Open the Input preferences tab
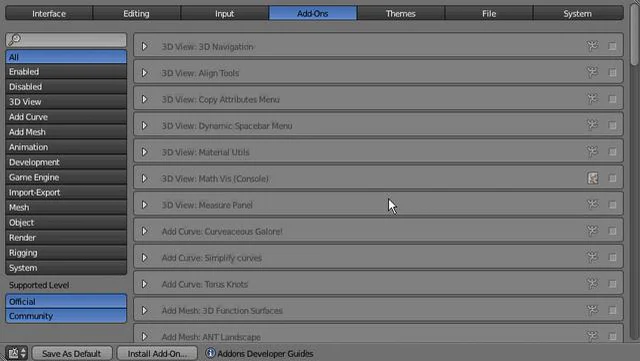Screen dimensions: 640x361 (224, 13)
